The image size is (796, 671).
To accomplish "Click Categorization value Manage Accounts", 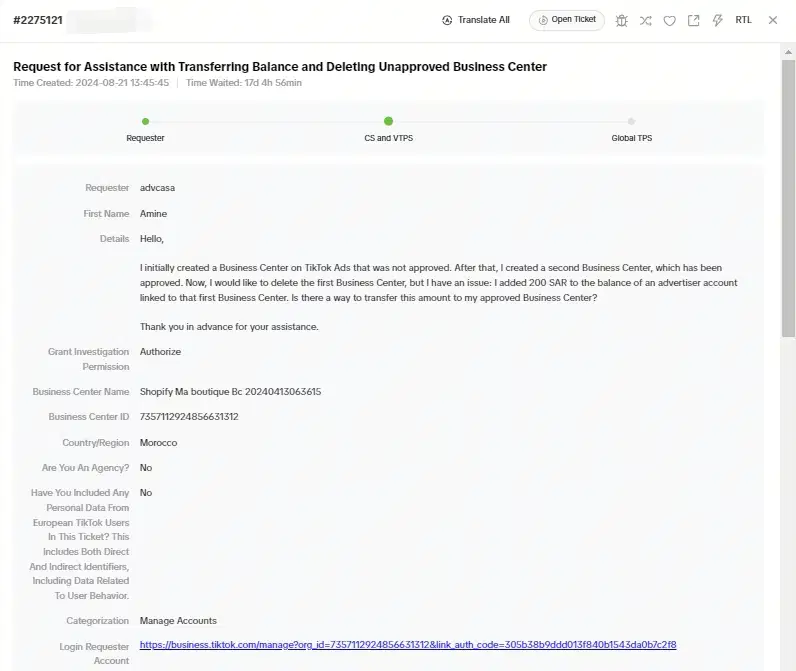I will 178,621.
